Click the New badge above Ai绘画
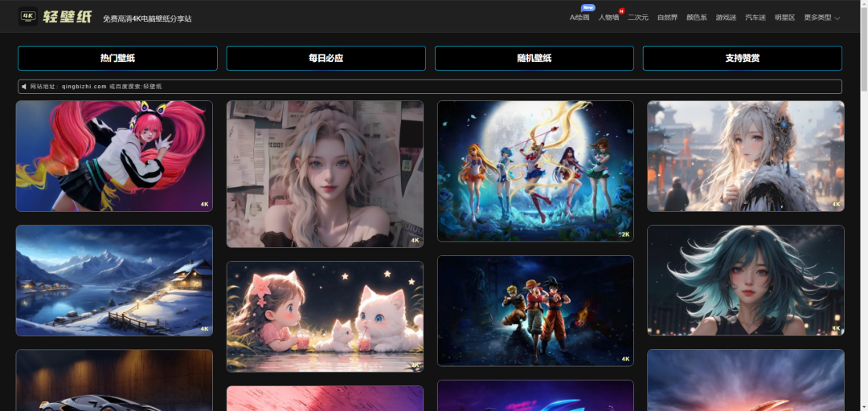868x411 pixels. 588,8
